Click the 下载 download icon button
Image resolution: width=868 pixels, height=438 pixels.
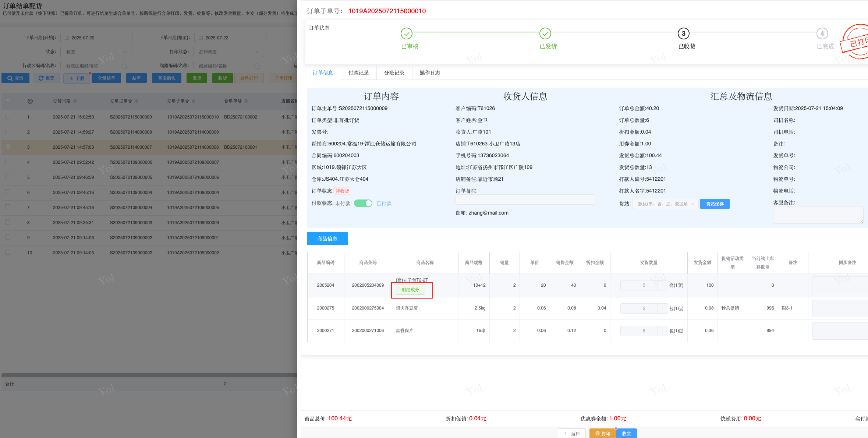[x=77, y=78]
